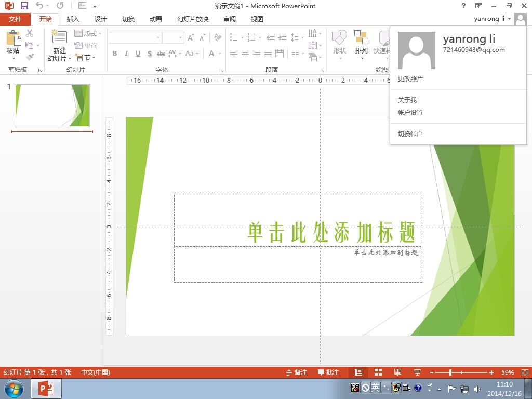Toggle Strikethrough formatting

pyautogui.click(x=161, y=54)
